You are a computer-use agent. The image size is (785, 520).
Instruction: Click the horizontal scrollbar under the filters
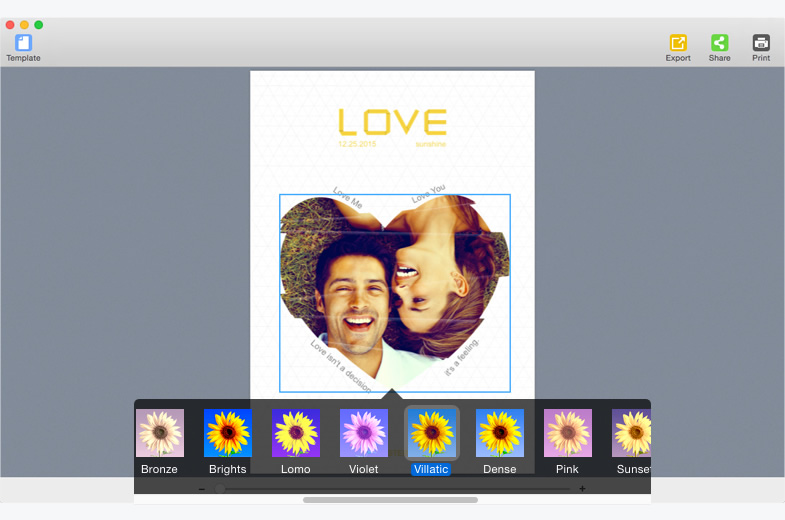390,500
